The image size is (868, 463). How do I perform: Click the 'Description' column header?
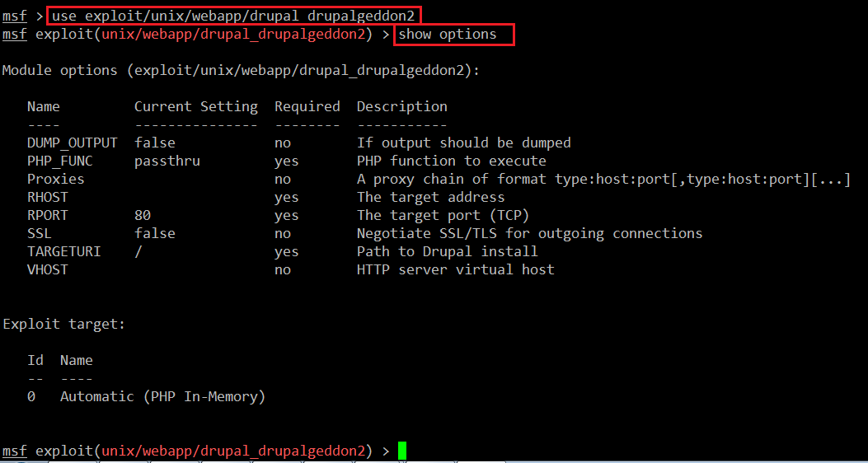pos(401,106)
